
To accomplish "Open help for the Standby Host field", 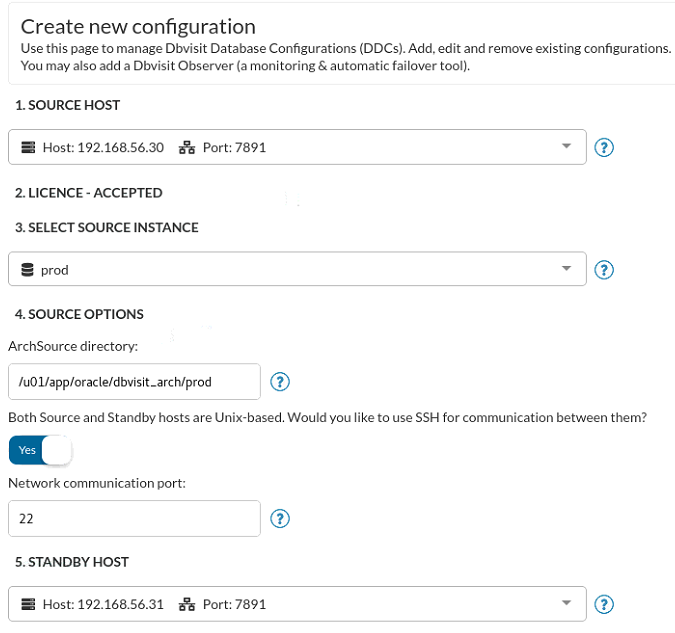I will tap(604, 604).
